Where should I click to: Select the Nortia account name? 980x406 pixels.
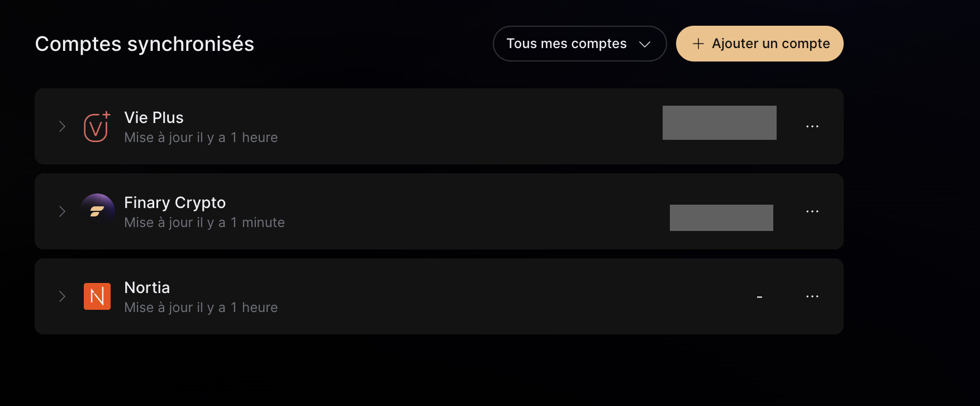(147, 287)
